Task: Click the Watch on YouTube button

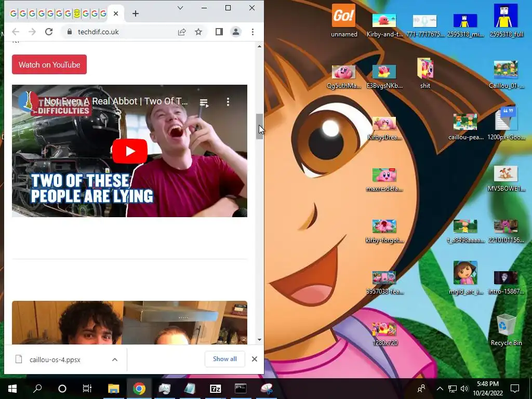Action: click(x=49, y=64)
